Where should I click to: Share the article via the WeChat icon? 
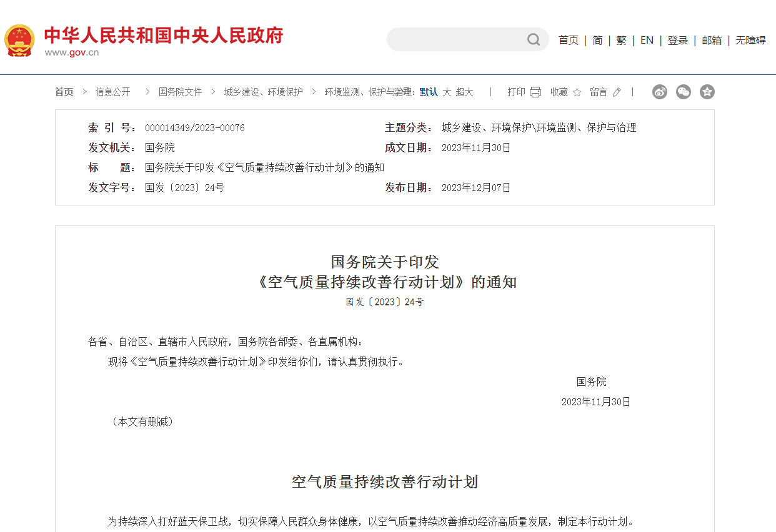coord(684,92)
